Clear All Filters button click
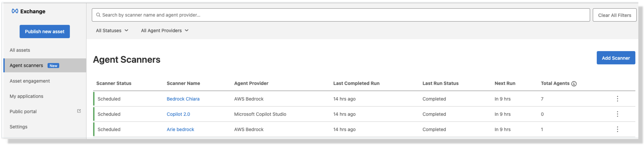Viewport: 644px width, 146px height. pos(614,15)
